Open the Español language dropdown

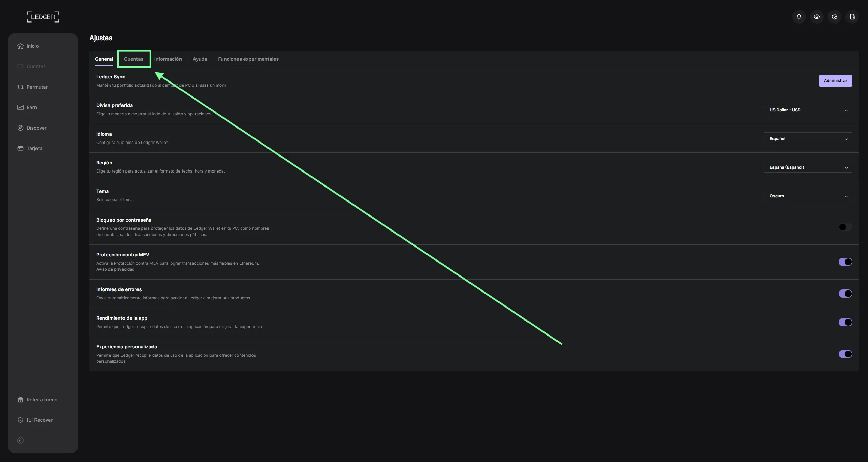[x=808, y=138]
